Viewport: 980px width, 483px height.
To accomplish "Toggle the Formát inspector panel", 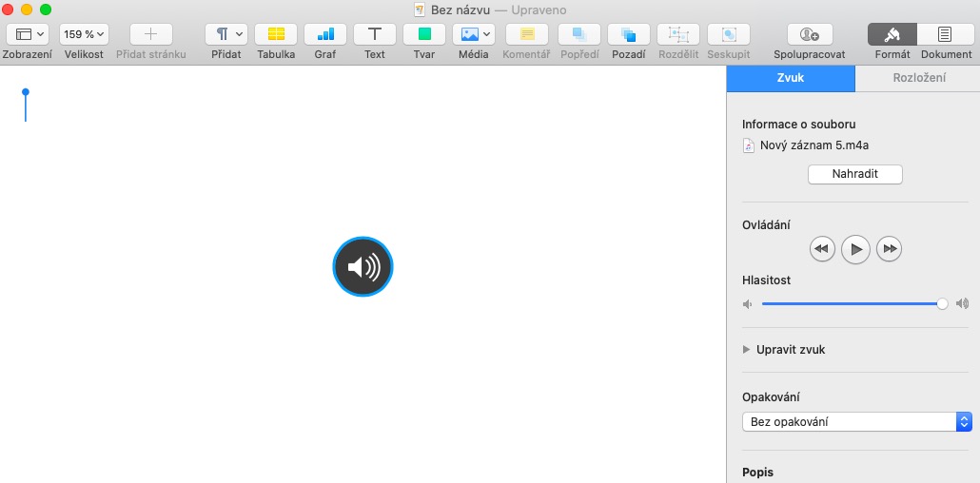I will click(x=892, y=34).
